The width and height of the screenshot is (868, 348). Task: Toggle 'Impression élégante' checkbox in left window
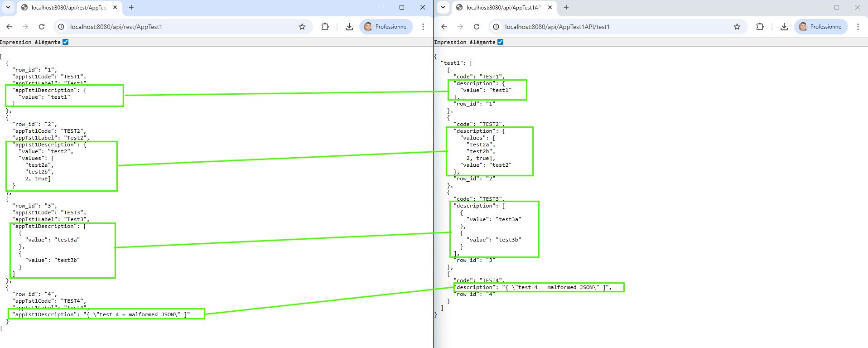(x=65, y=42)
